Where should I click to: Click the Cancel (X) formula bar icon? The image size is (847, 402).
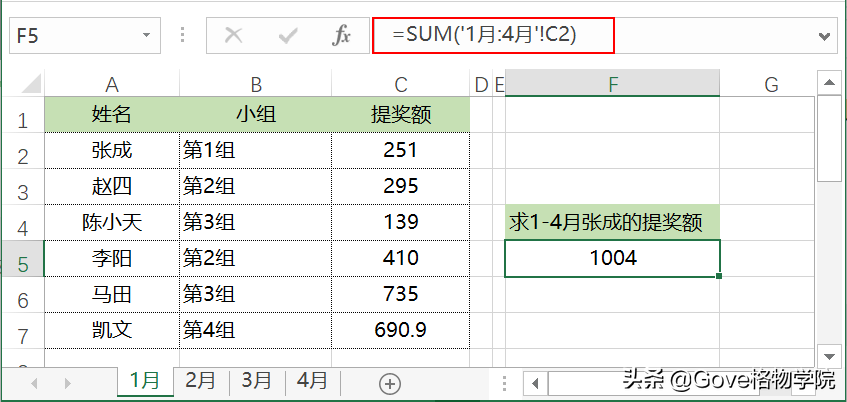click(233, 36)
